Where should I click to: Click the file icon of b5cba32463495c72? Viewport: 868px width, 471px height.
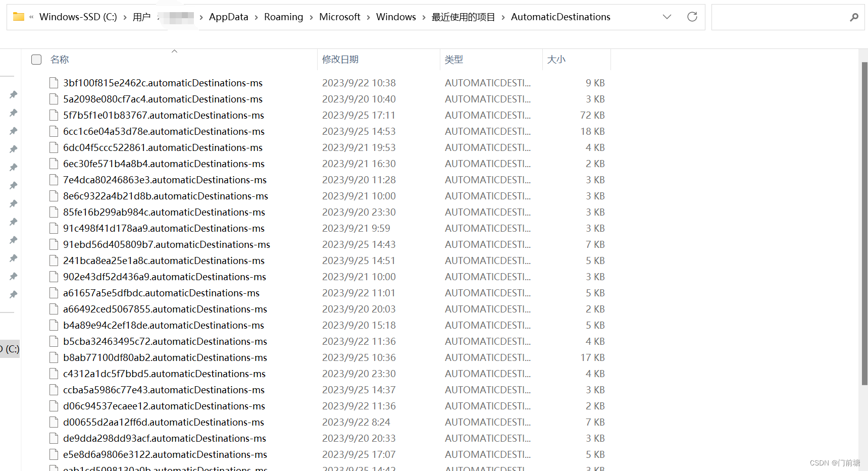coord(54,341)
